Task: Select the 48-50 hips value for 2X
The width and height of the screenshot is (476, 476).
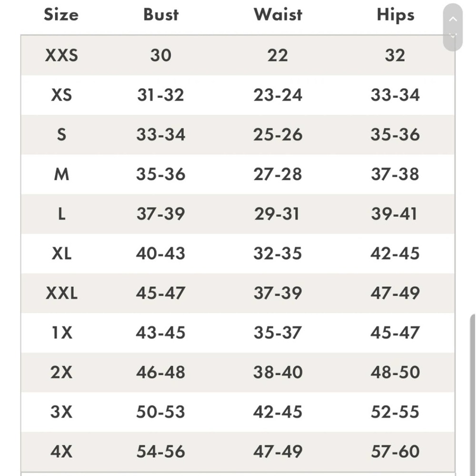Action: tap(395, 372)
